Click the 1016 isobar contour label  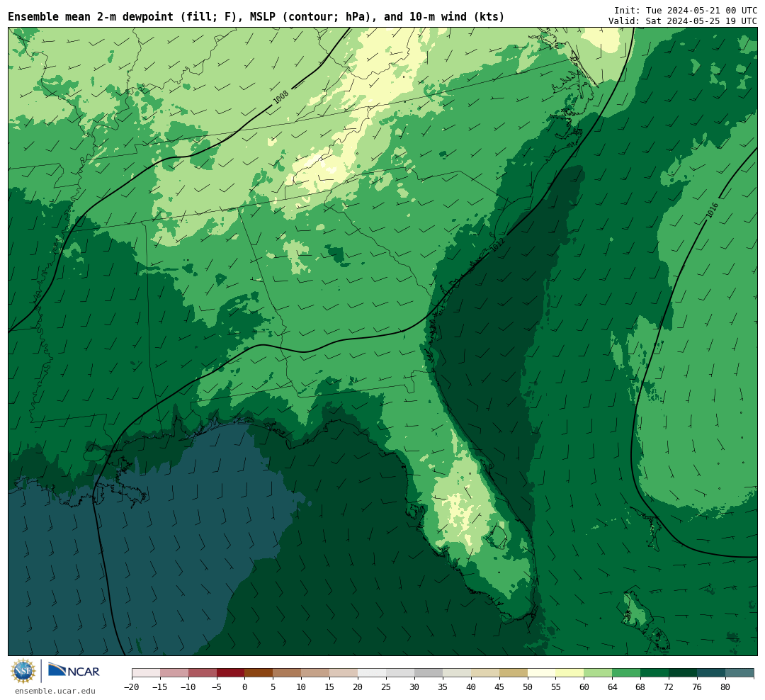712,210
